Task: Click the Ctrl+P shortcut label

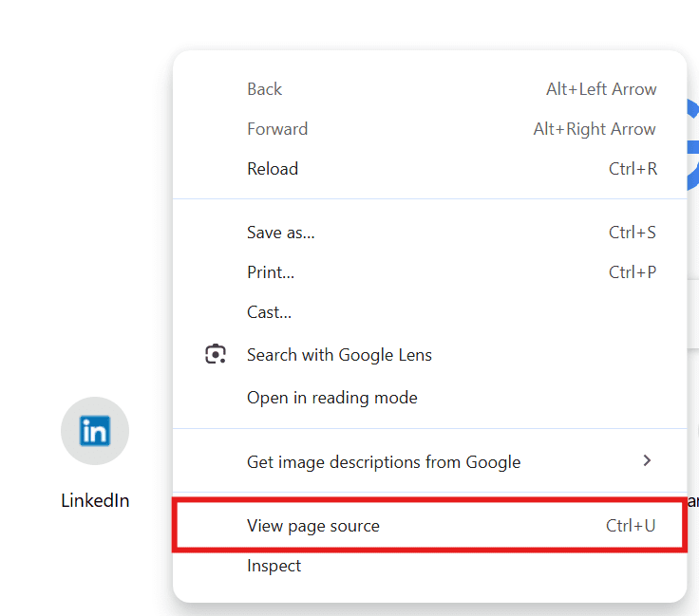Action: point(633,272)
